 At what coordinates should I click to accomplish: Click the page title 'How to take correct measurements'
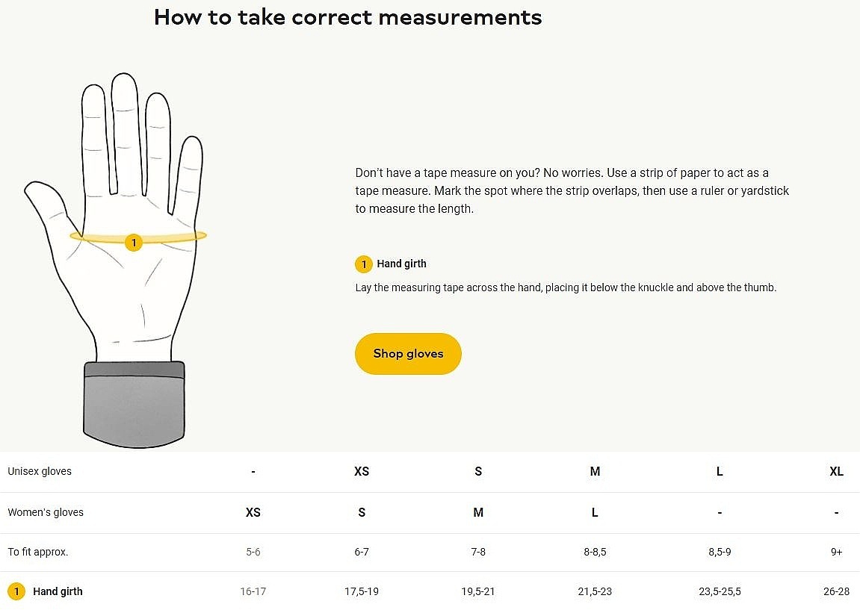tap(347, 17)
